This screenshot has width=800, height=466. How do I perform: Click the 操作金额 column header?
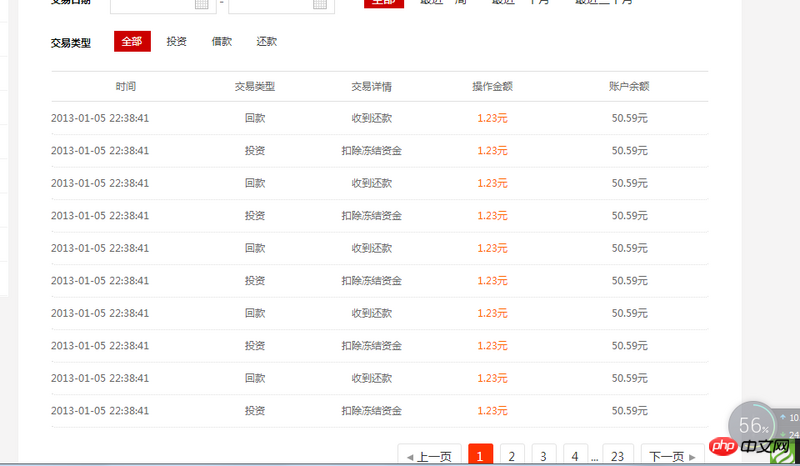(x=492, y=86)
